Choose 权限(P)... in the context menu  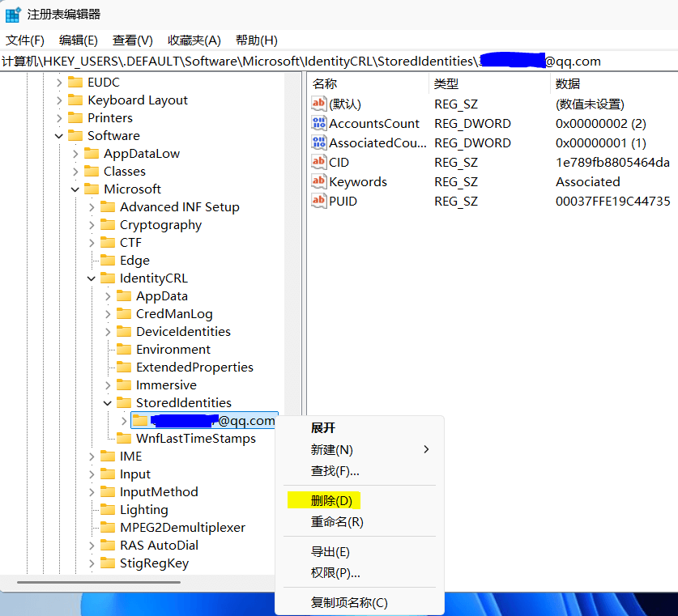[335, 573]
